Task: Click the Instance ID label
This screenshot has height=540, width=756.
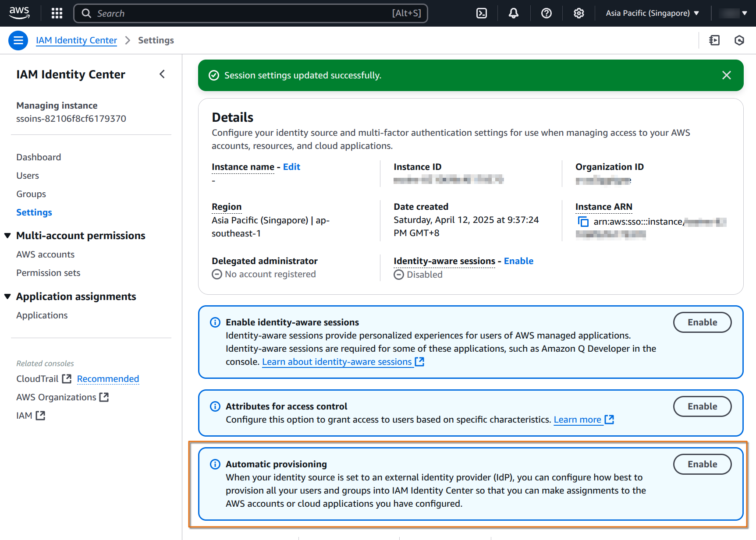Action: coord(417,167)
